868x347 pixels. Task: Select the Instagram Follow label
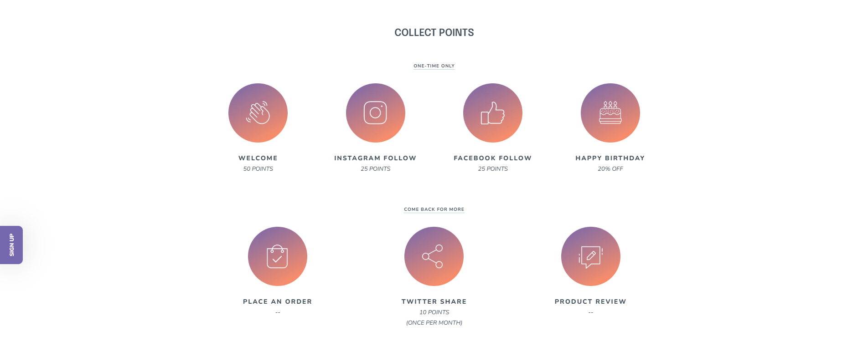click(x=375, y=158)
